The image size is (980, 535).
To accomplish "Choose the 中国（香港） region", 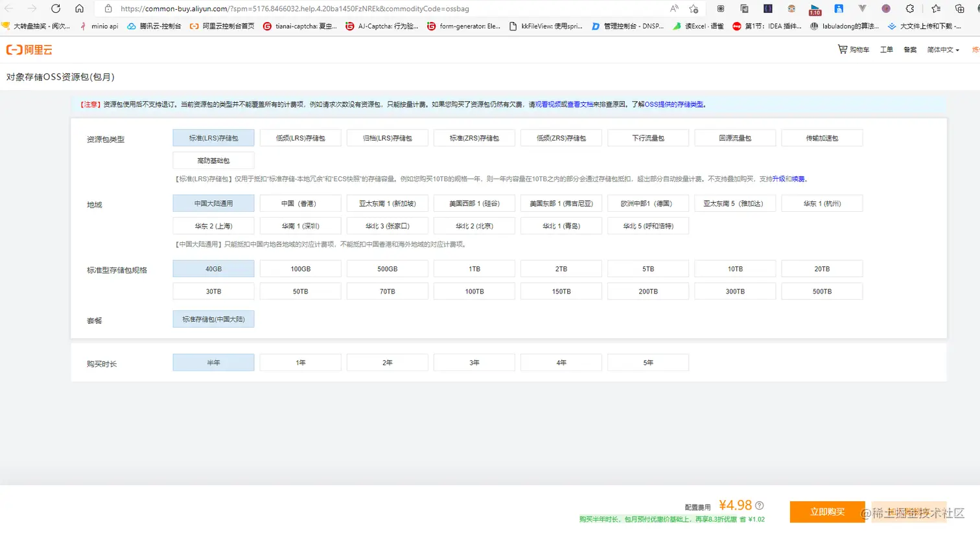I will pyautogui.click(x=300, y=203).
